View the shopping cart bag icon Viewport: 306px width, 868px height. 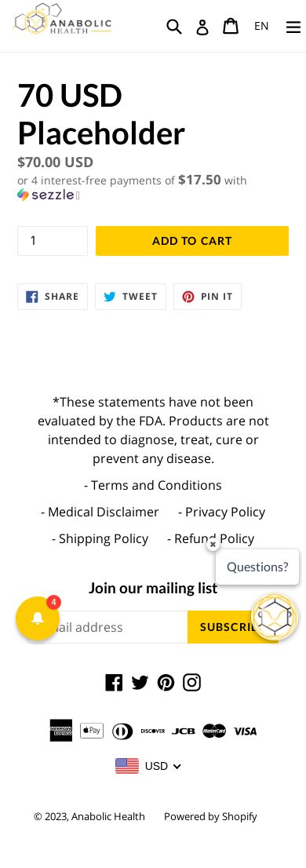click(x=231, y=25)
